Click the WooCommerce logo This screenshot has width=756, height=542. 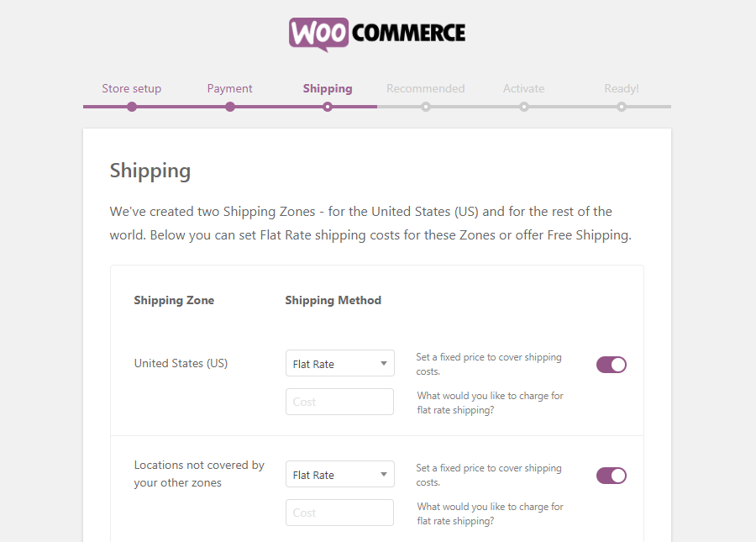pos(376,33)
